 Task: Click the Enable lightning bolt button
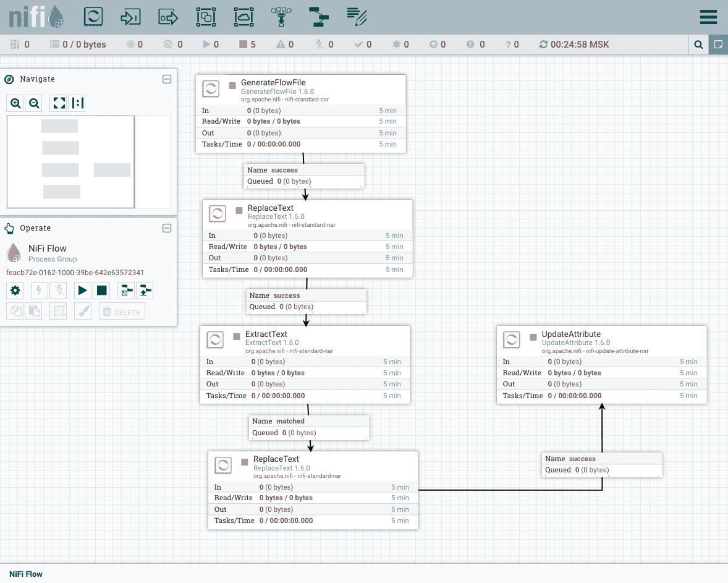(x=39, y=291)
